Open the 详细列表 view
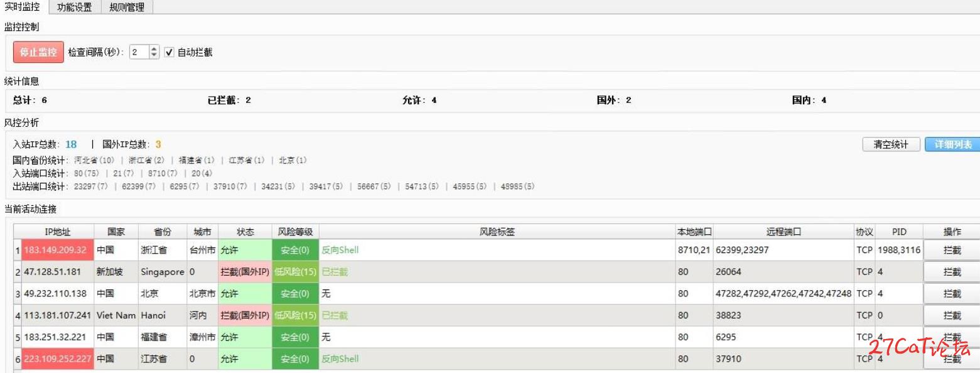The height and width of the screenshot is (373, 980). click(952, 144)
